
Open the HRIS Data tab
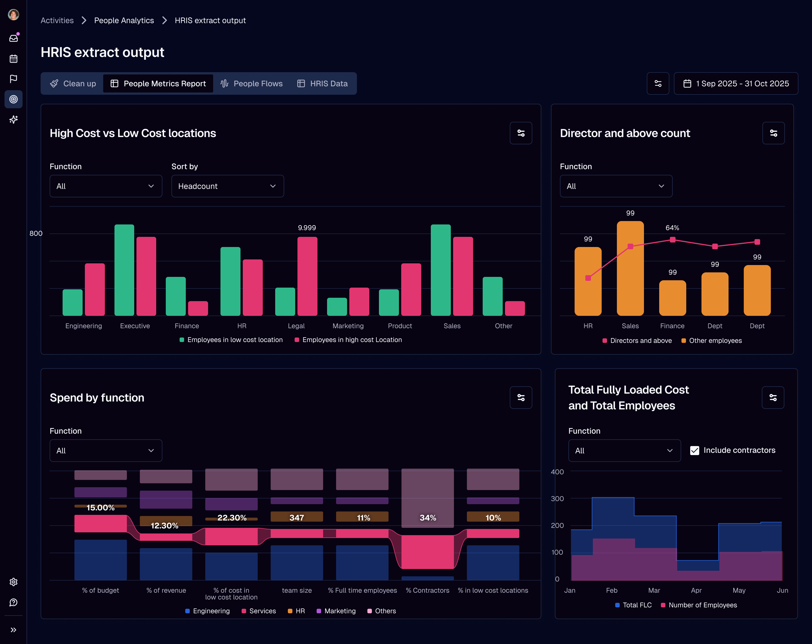pos(322,84)
